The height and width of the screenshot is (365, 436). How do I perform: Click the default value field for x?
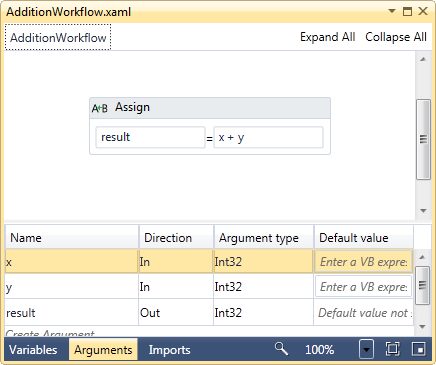pos(364,262)
